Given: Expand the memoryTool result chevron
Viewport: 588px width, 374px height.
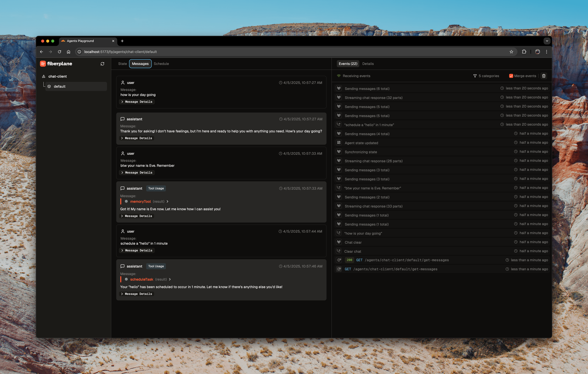Looking at the screenshot, I should tap(167, 202).
